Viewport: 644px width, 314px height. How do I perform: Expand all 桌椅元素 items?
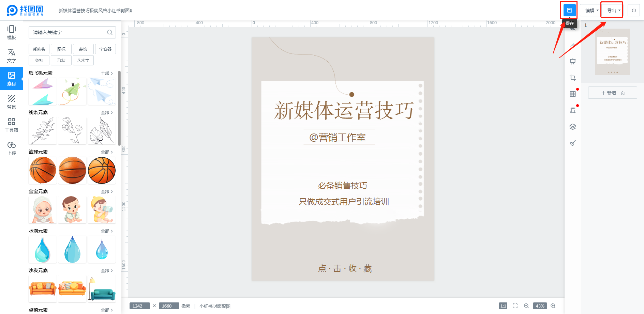(x=107, y=310)
